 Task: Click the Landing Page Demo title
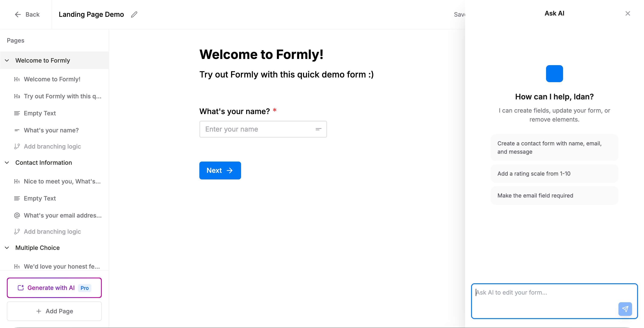click(91, 14)
